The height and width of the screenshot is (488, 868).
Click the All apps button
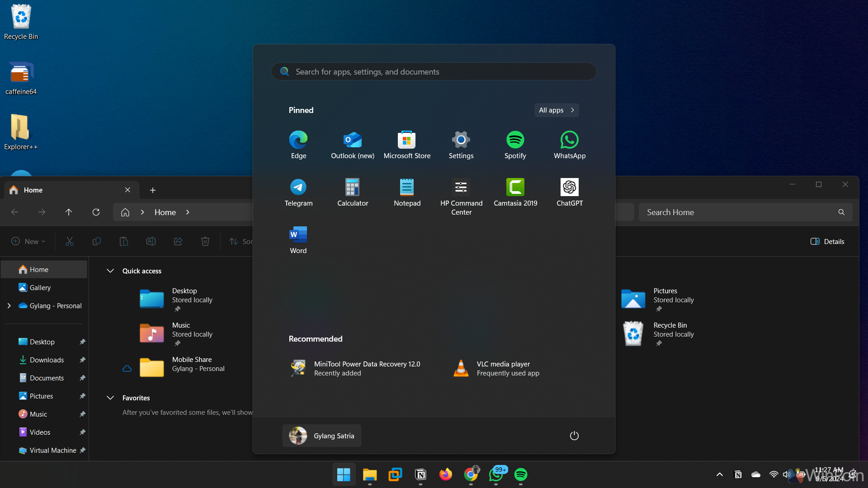556,110
